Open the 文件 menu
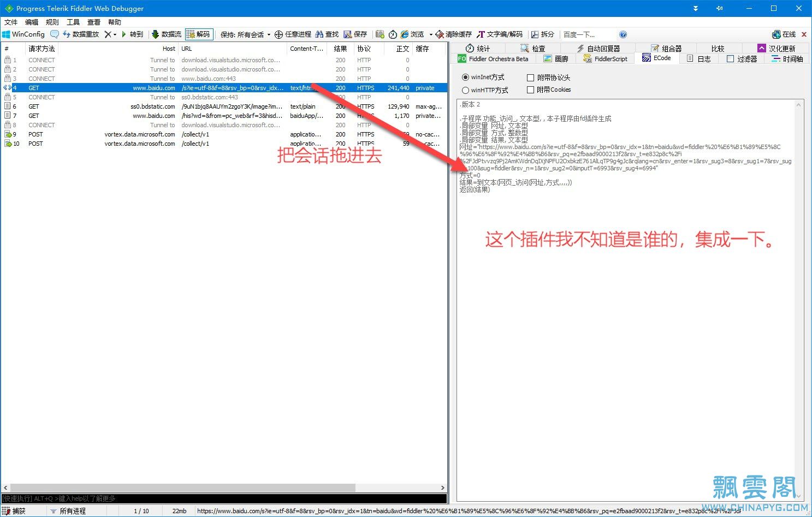 pyautogui.click(x=11, y=22)
